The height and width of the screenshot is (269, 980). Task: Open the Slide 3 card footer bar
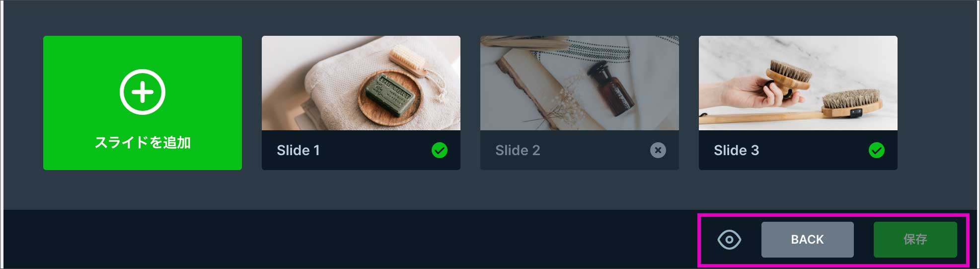[798, 150]
